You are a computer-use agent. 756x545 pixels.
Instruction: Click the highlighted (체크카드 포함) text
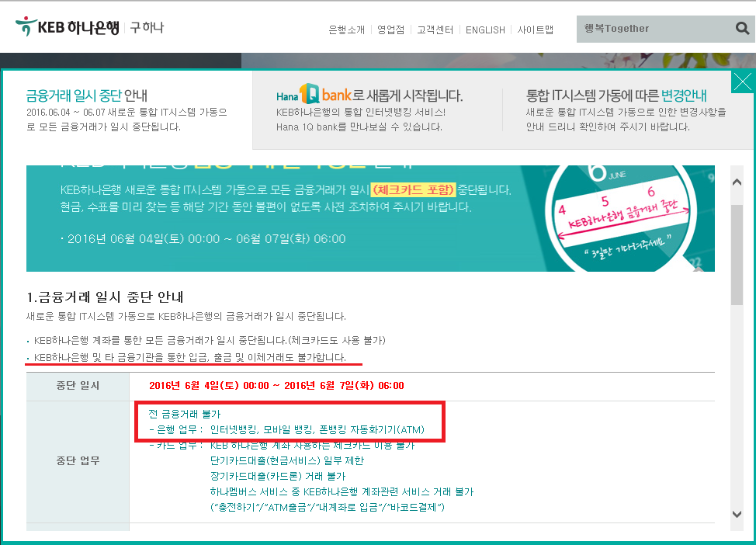(x=414, y=189)
